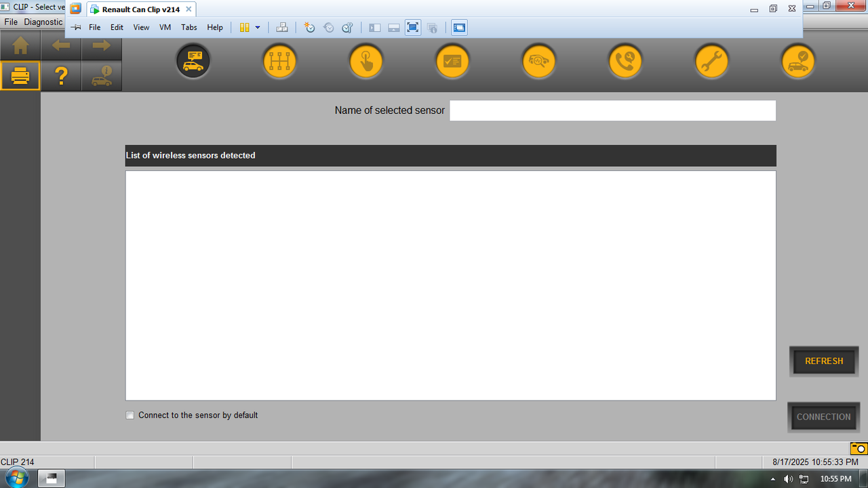
Task: Click the VMware unity mode icon
Action: pos(432,28)
